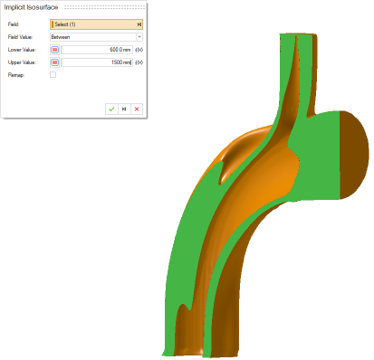Confirm with the green checkmark button

[112, 109]
